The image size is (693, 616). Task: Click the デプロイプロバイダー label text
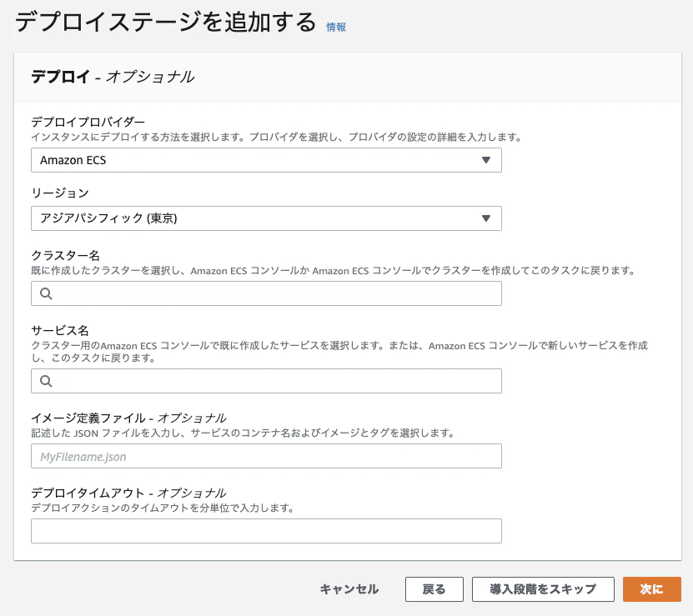point(88,122)
